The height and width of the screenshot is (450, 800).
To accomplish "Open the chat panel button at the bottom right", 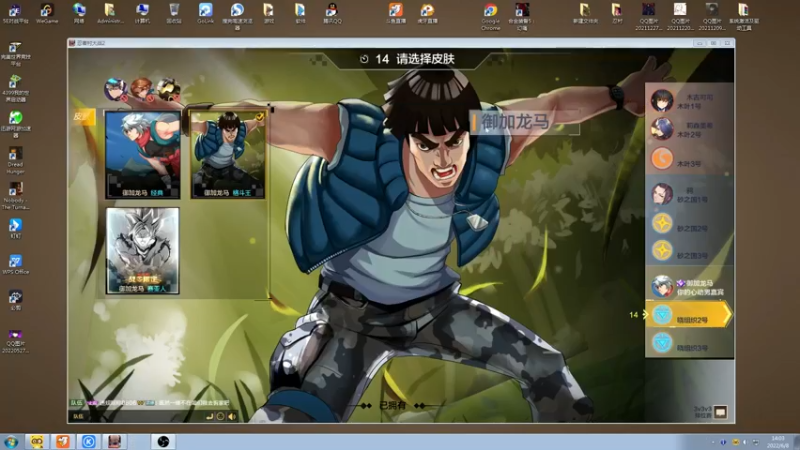I will [720, 412].
